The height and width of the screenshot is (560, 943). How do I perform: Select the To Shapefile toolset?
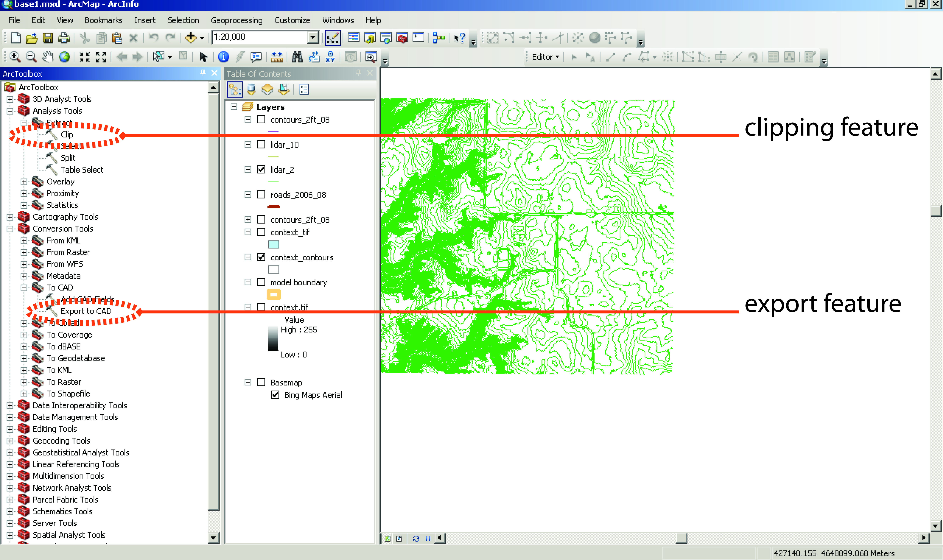[x=68, y=394]
